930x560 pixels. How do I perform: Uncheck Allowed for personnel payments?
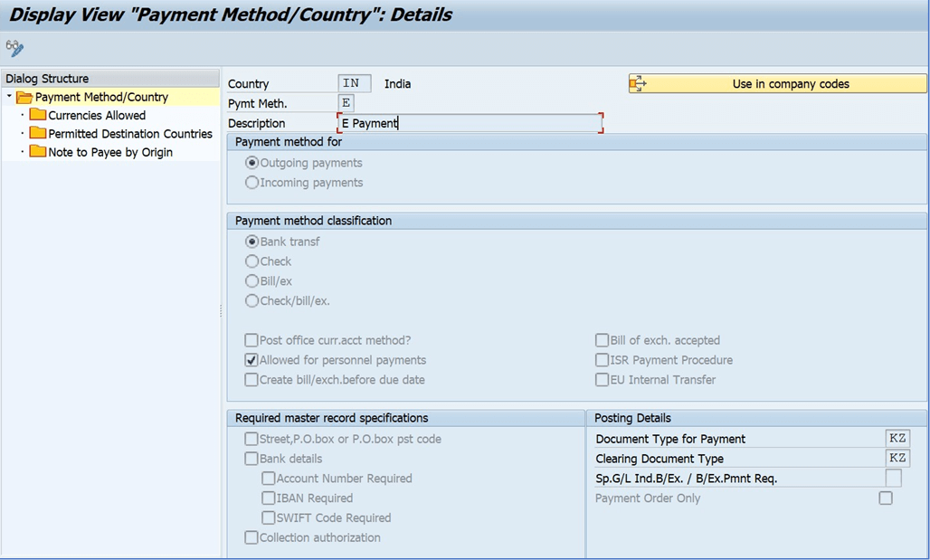251,360
